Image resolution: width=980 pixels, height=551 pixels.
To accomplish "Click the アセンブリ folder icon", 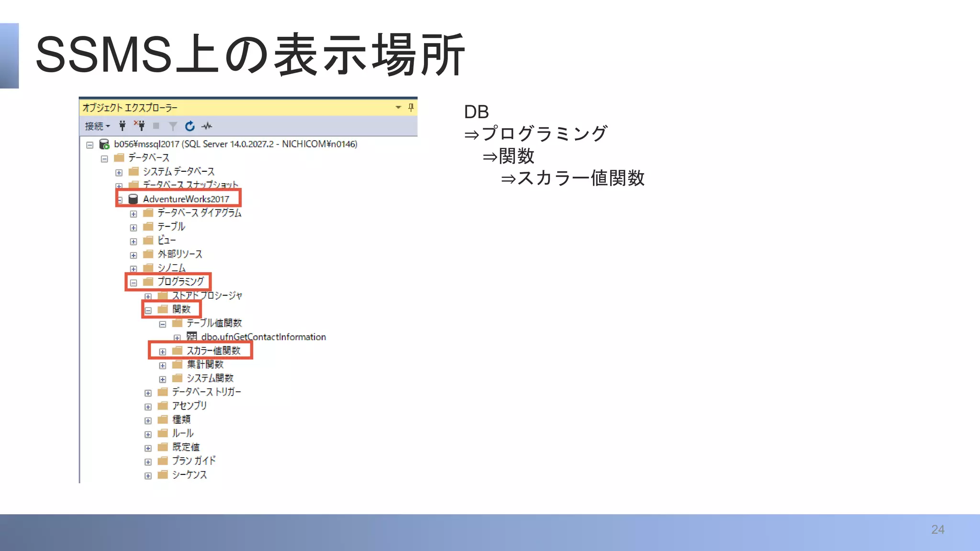I will tap(163, 406).
